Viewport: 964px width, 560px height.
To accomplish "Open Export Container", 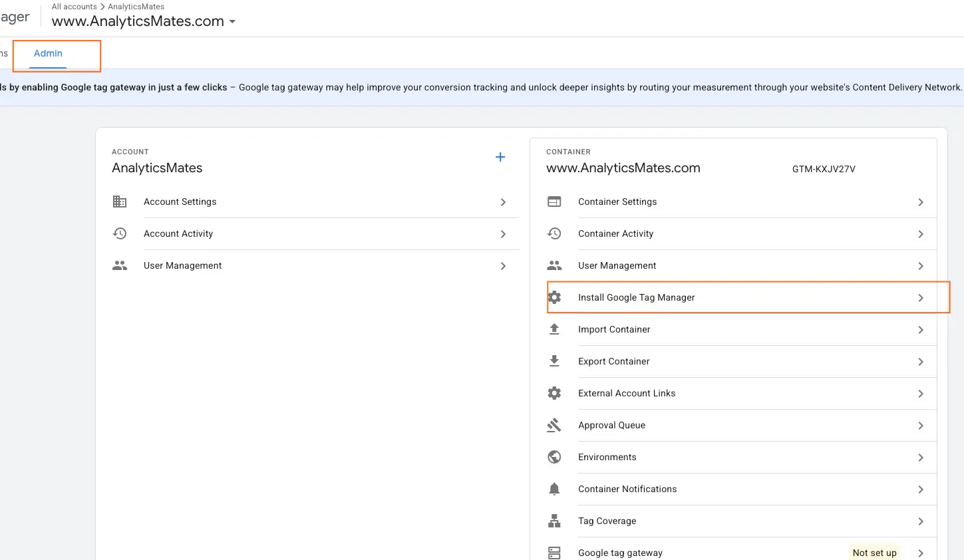I will pos(741,361).
